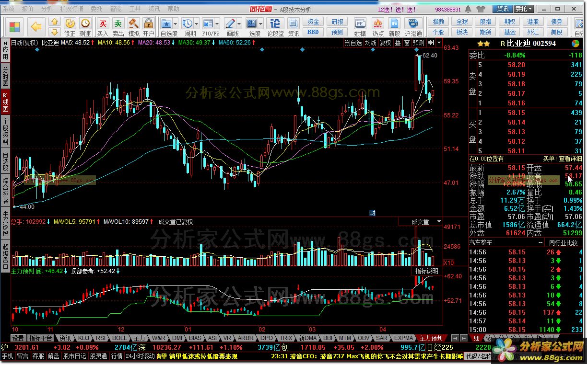The image size is (588, 365).
Task: Switch to the BOLL indicator tab
Action: [120, 338]
